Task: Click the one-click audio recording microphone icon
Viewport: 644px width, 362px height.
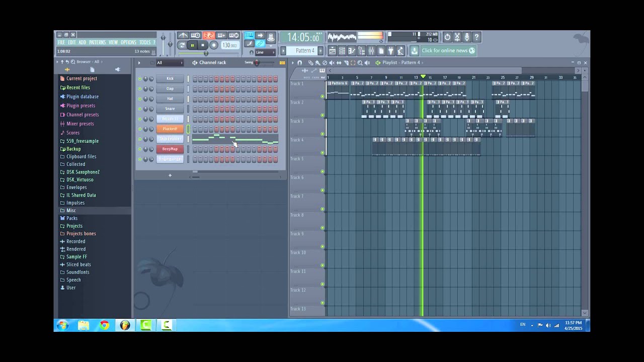Action: pyautogui.click(x=467, y=37)
